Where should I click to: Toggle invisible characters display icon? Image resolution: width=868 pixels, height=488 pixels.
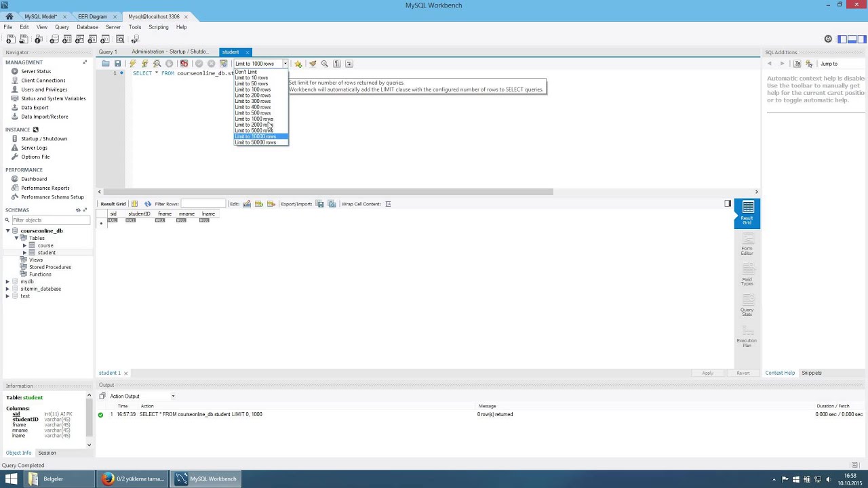coord(337,64)
